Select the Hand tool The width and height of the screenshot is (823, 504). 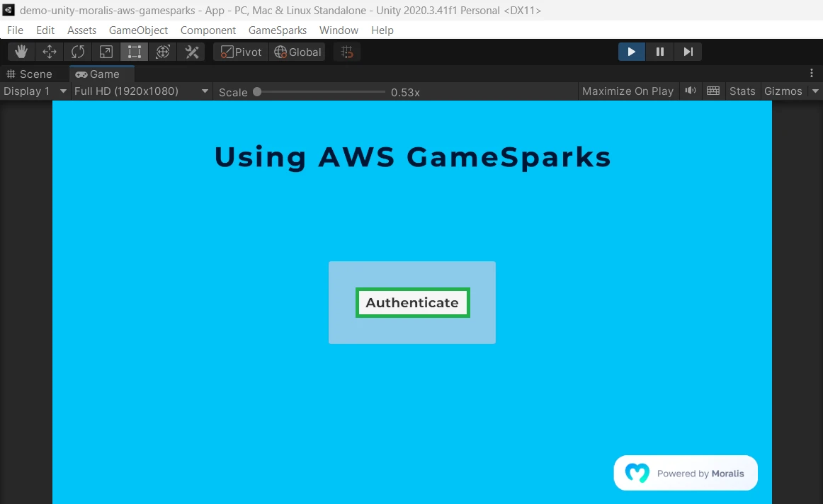[x=21, y=52]
